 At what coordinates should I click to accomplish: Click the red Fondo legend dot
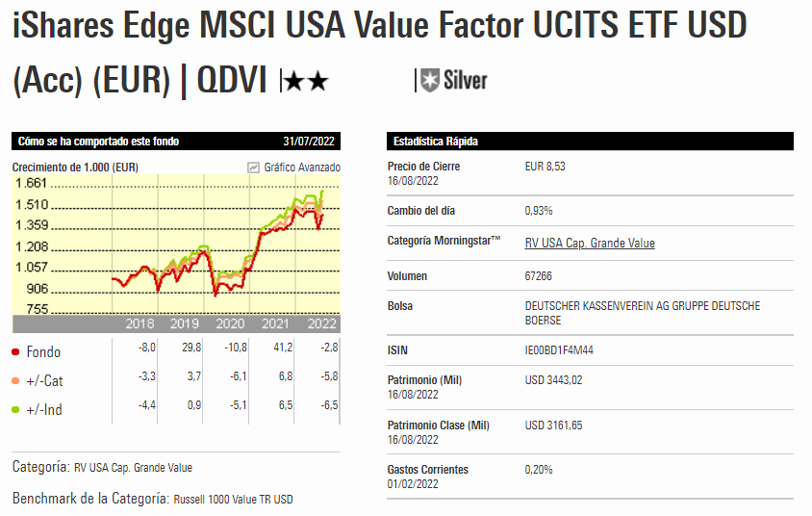[x=16, y=352]
